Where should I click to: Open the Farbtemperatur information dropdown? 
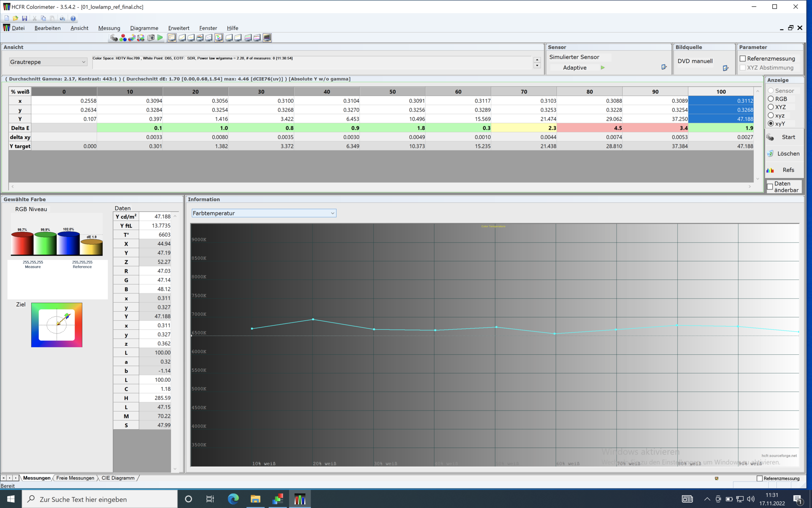click(264, 213)
